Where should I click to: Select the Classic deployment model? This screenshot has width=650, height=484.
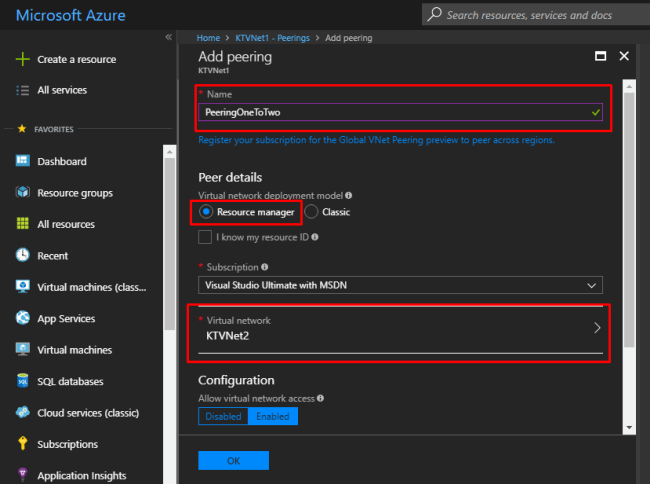point(312,212)
